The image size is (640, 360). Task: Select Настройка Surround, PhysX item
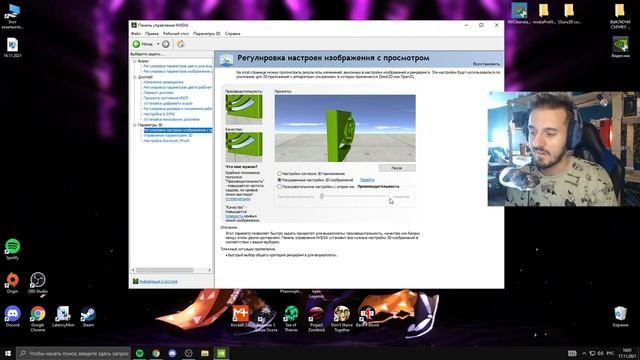[167, 140]
